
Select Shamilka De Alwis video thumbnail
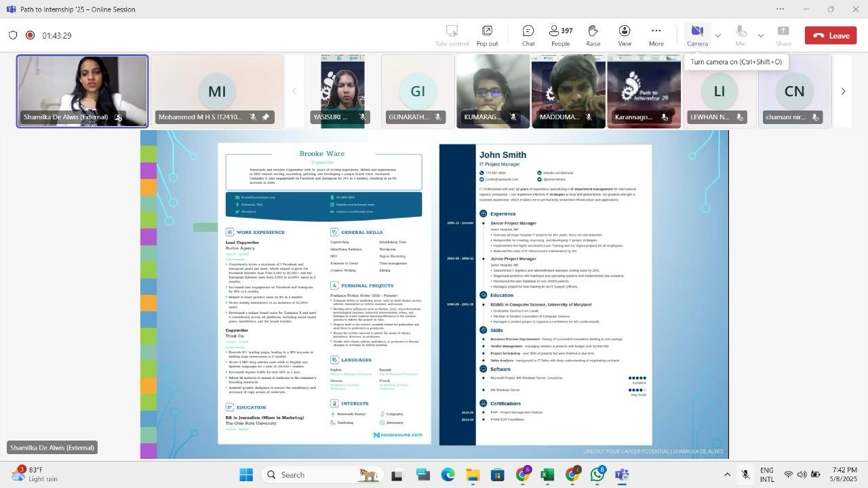point(82,91)
